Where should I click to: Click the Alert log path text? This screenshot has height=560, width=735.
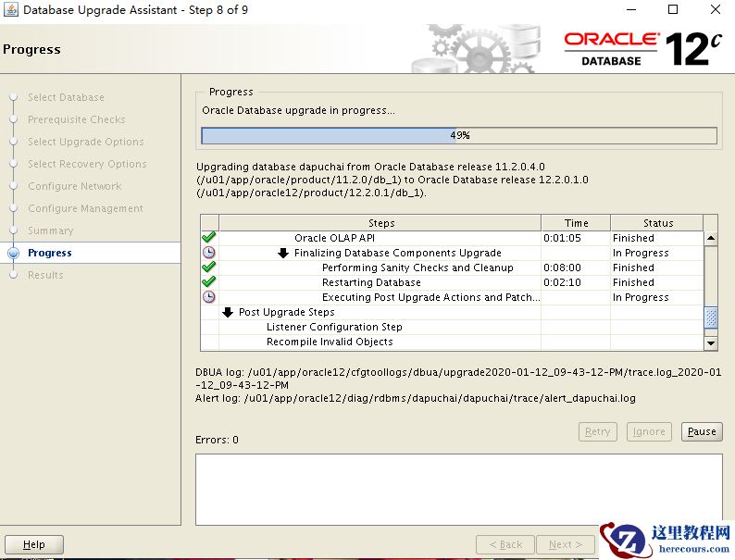click(416, 398)
